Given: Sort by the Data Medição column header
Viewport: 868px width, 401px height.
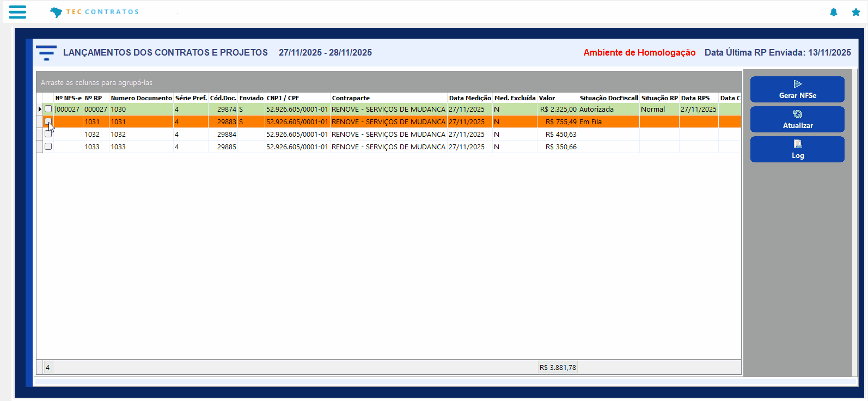Looking at the screenshot, I should pos(470,98).
